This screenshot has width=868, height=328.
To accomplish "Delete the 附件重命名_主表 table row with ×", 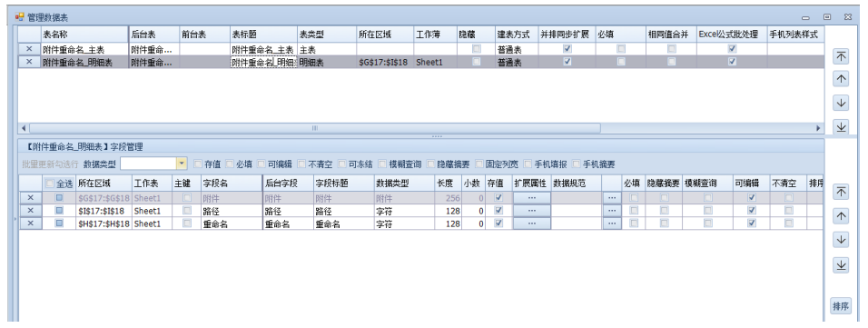I will coord(29,49).
